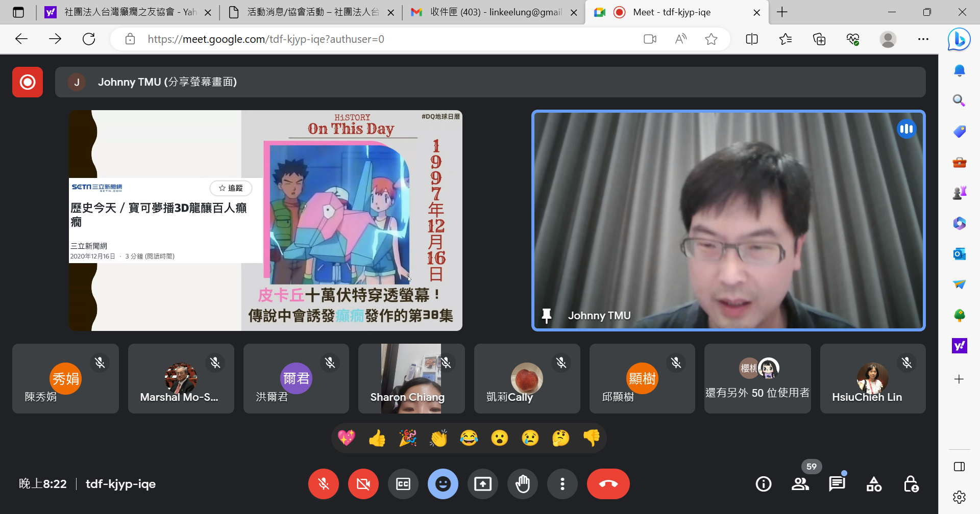Send the crying face reaction
Viewport: 980px width, 514px height.
coord(530,438)
